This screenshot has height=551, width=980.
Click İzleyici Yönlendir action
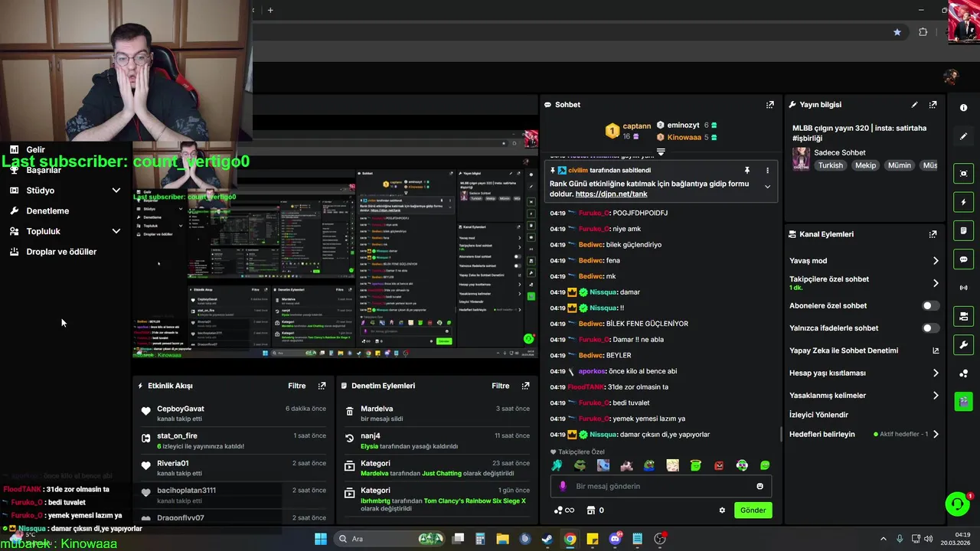click(818, 415)
